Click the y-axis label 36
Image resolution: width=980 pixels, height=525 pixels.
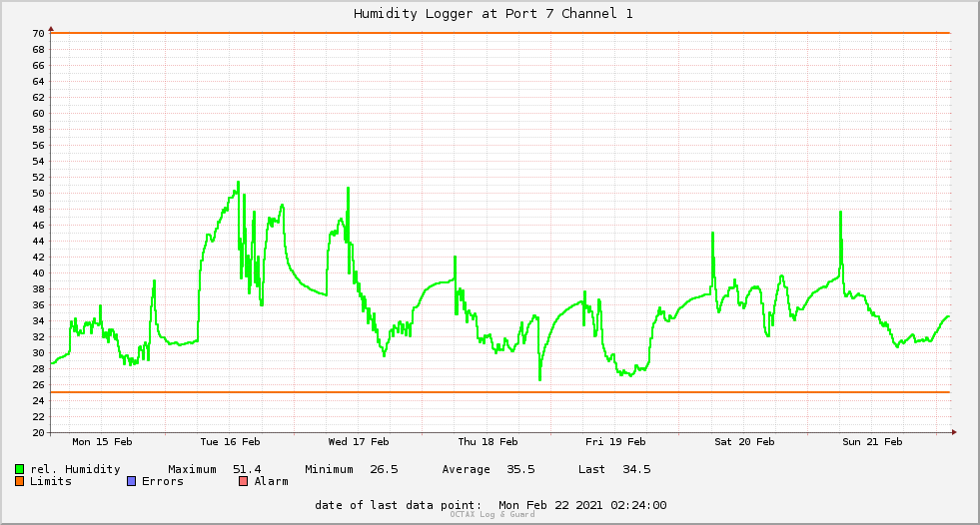point(39,305)
